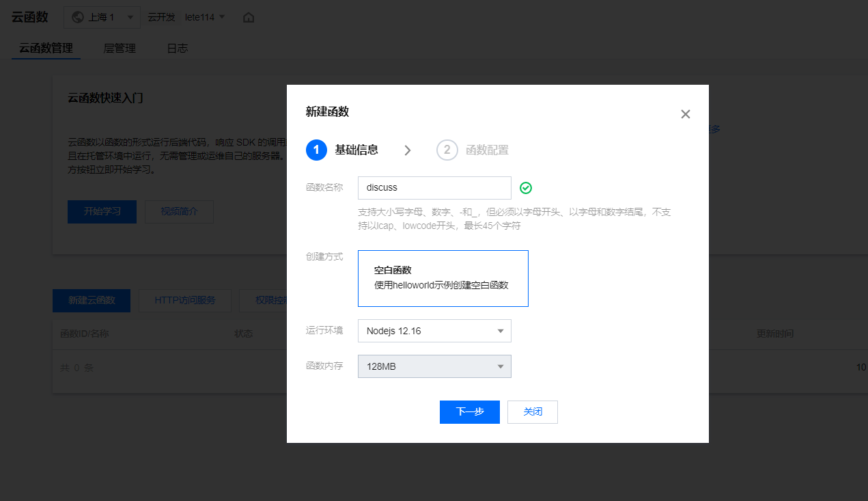The width and height of the screenshot is (868, 501).
Task: Switch to the 层管理 tab
Action: coord(120,48)
